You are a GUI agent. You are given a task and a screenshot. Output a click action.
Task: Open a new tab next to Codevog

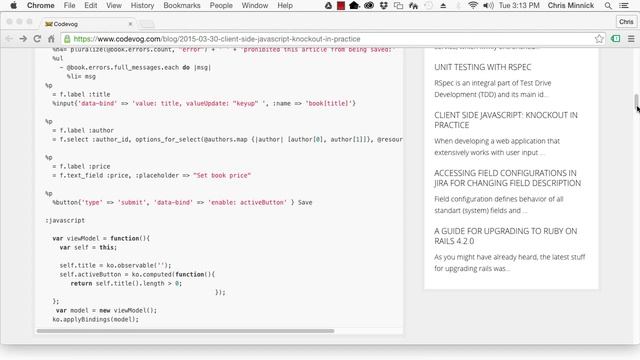coord(147,24)
